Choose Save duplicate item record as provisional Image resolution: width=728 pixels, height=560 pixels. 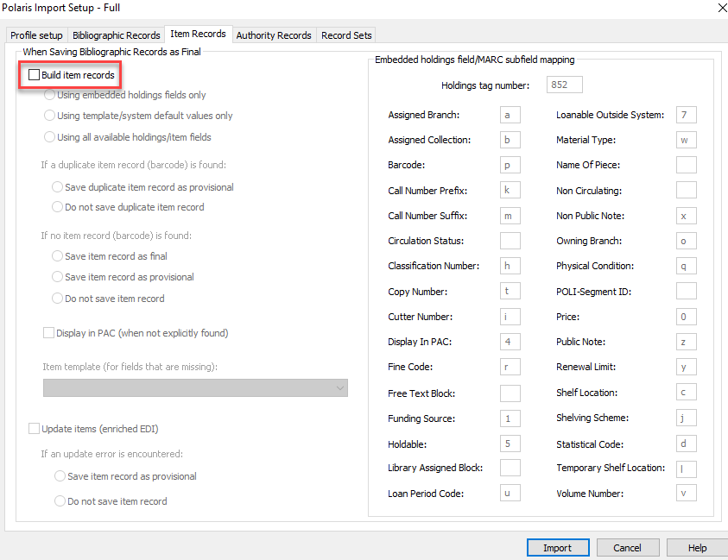pos(58,187)
